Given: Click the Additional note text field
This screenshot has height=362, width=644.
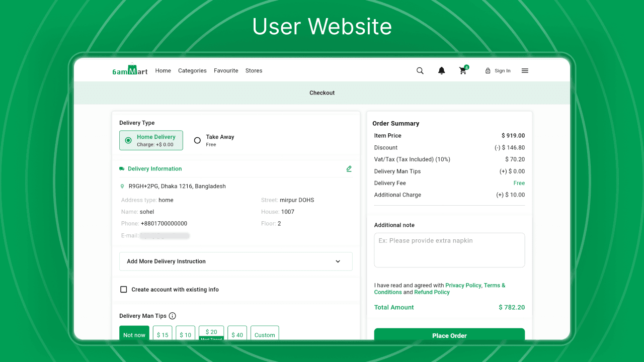Looking at the screenshot, I should pyautogui.click(x=449, y=250).
